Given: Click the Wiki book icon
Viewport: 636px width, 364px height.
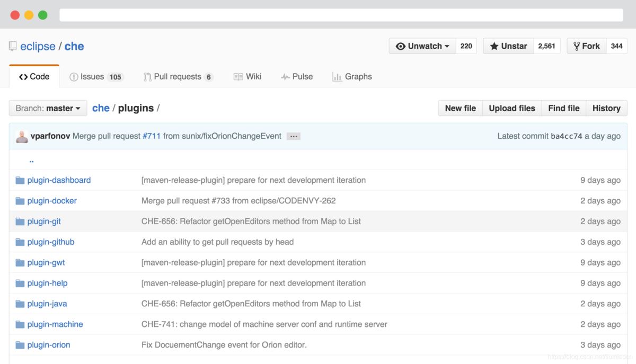Looking at the screenshot, I should 238,77.
